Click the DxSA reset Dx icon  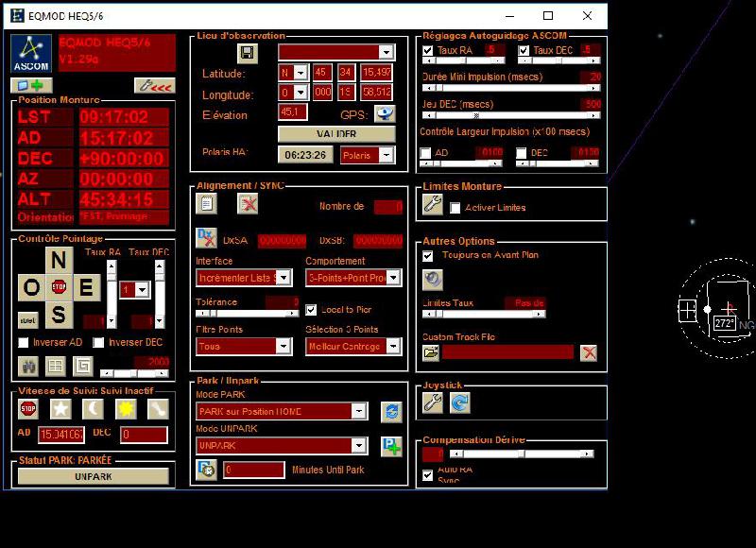206,238
